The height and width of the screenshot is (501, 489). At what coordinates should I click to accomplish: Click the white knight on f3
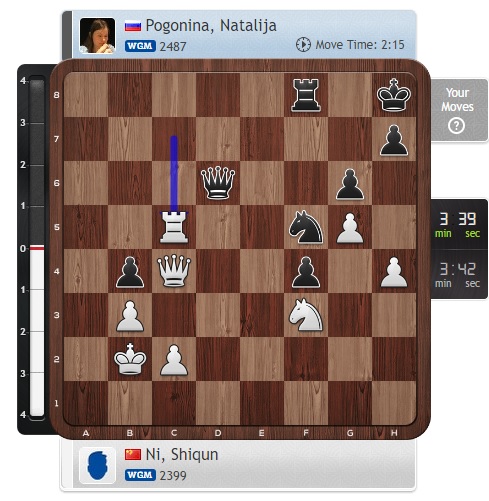(x=306, y=315)
